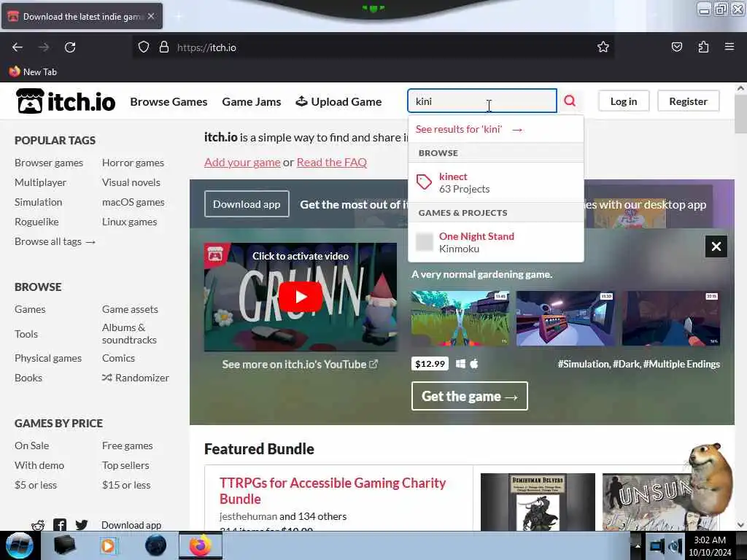Go back with the browser back arrow
Image resolution: width=747 pixels, height=560 pixels.
point(18,47)
